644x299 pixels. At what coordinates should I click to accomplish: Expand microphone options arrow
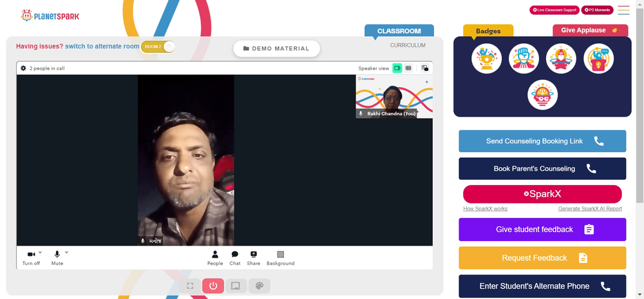(66, 252)
